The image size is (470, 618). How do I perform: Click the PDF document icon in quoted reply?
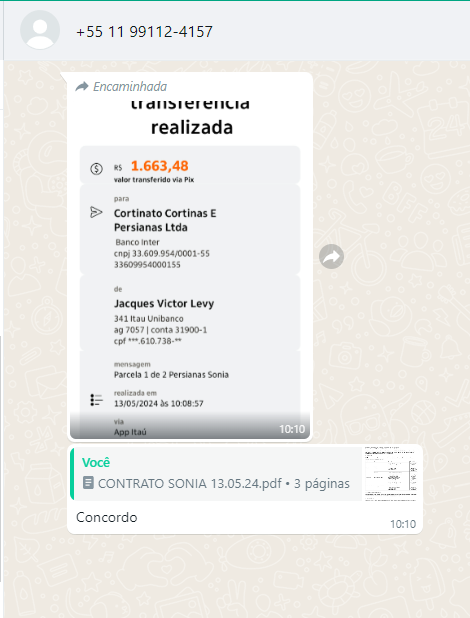coord(88,483)
